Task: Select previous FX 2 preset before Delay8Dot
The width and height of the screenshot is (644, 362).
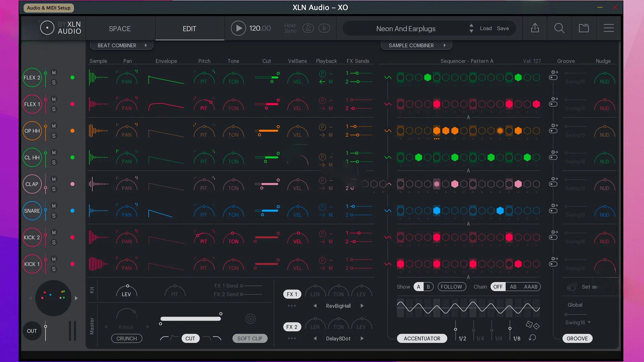Action: (x=315, y=339)
